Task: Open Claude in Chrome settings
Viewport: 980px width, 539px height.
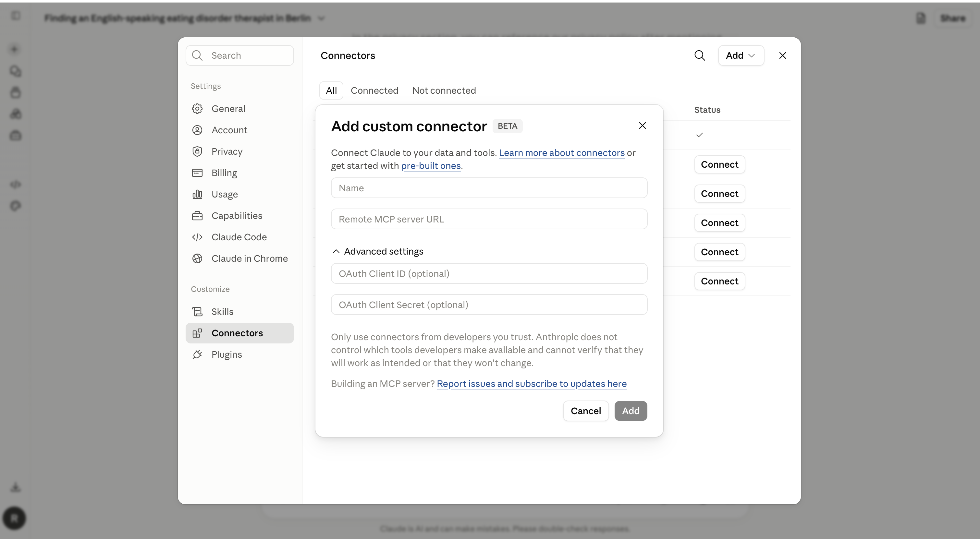Action: (240, 258)
